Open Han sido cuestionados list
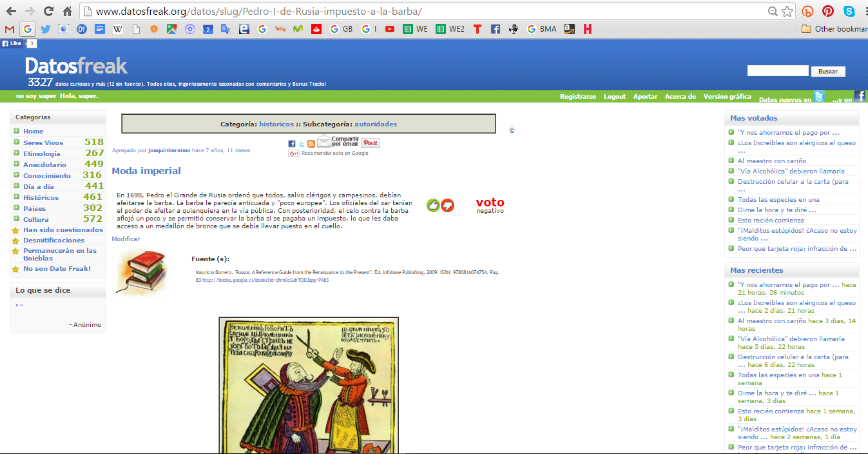The width and height of the screenshot is (868, 454). [x=63, y=230]
